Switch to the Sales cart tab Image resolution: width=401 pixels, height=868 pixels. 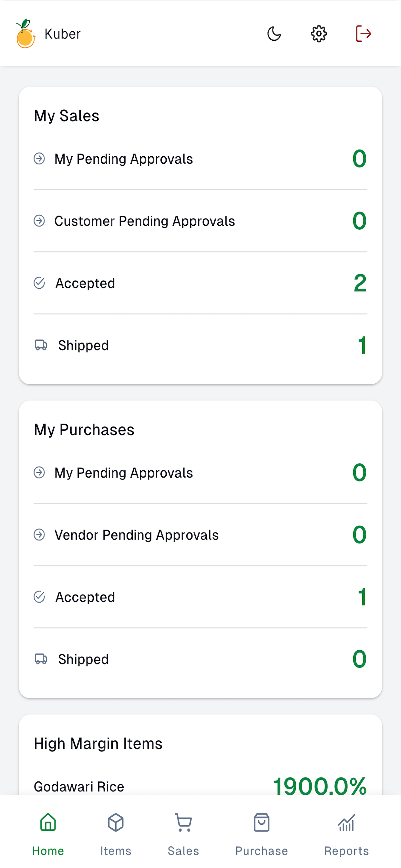[183, 835]
